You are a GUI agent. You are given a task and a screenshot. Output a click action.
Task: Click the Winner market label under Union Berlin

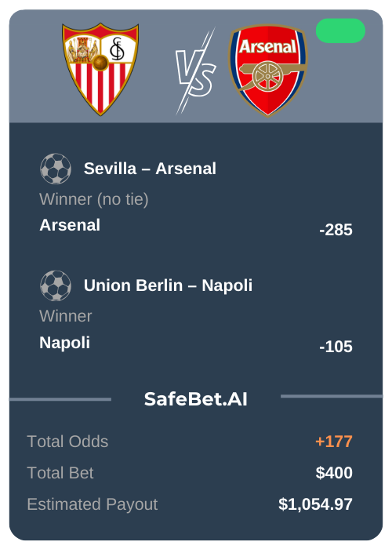tap(65, 316)
